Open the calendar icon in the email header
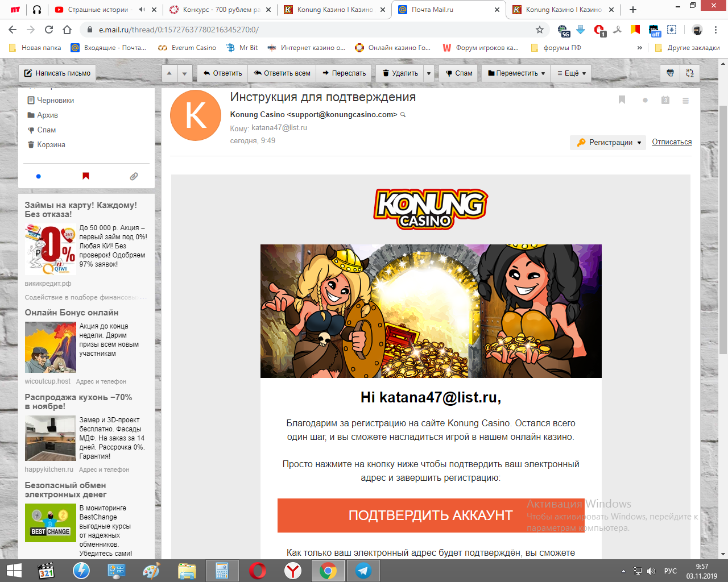 pos(665,100)
